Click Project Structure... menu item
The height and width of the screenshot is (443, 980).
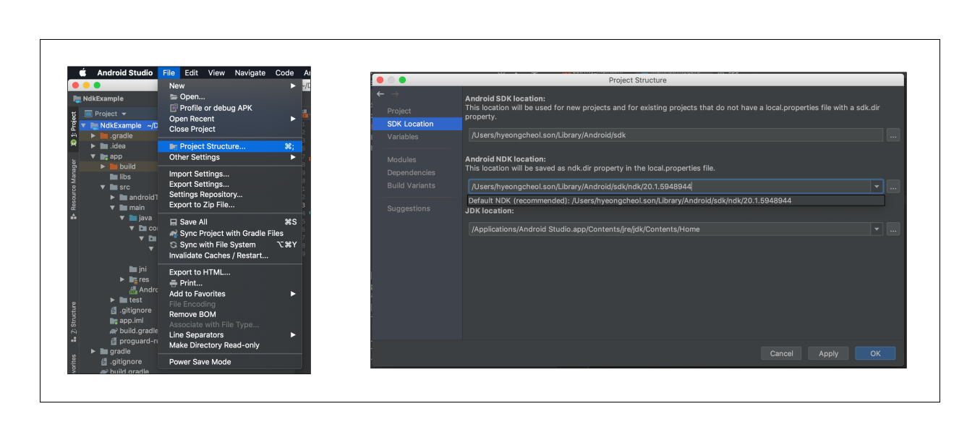(230, 146)
